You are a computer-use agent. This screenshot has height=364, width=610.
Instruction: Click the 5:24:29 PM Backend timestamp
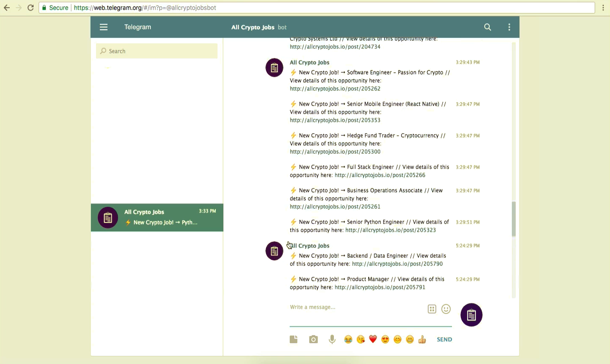(x=468, y=246)
